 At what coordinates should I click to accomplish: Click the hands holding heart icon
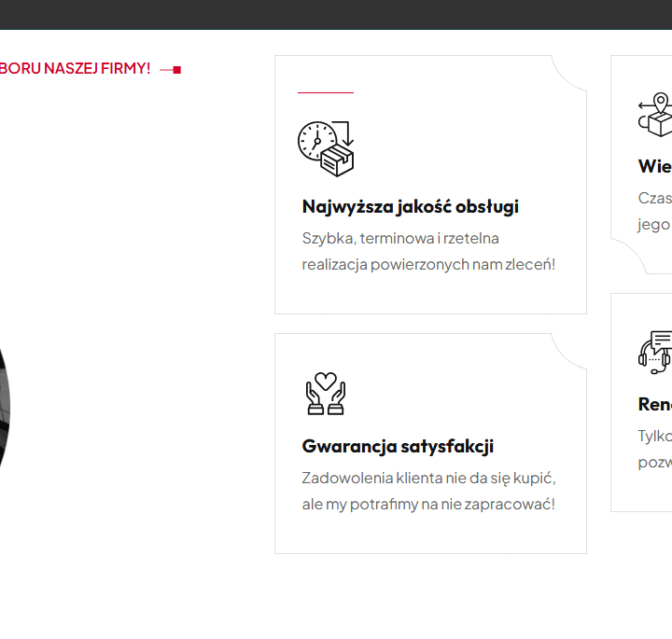point(325,393)
